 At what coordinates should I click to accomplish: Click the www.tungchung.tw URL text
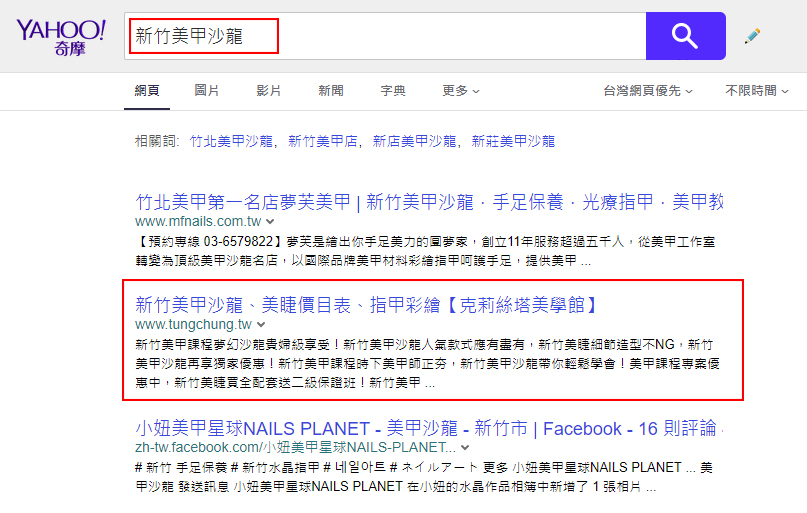click(x=194, y=325)
